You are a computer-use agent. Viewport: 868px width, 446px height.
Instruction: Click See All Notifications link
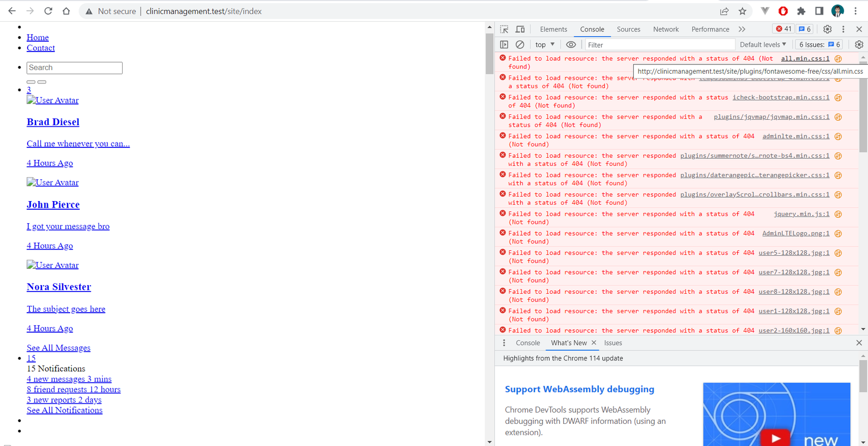point(65,410)
